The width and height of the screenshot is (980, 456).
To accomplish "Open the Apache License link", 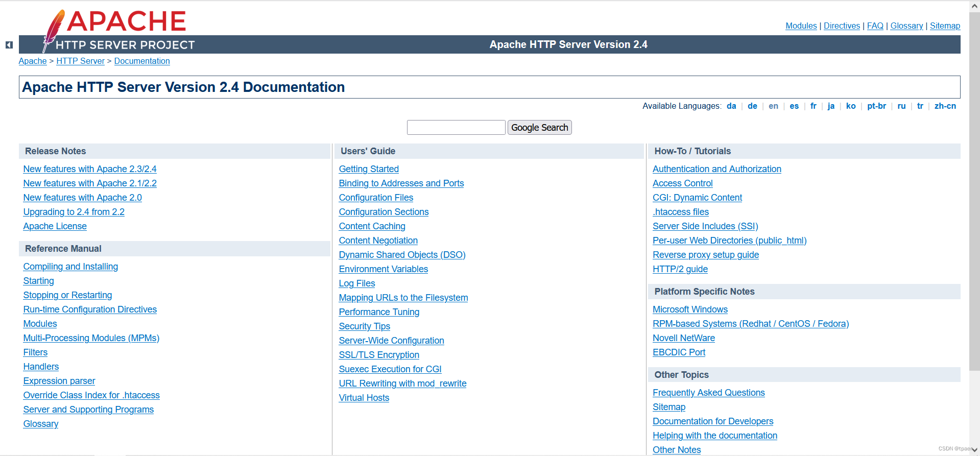I will [x=55, y=226].
